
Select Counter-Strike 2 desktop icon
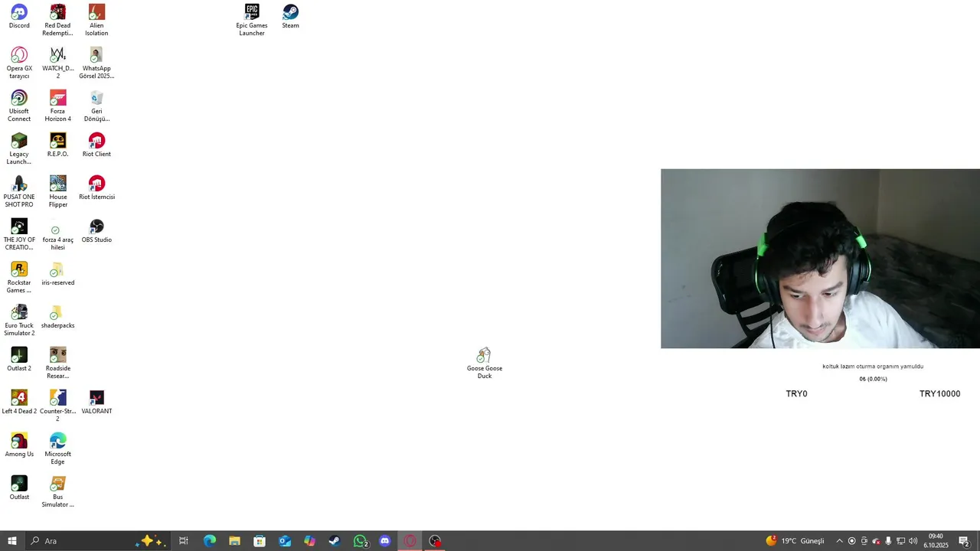(57, 406)
